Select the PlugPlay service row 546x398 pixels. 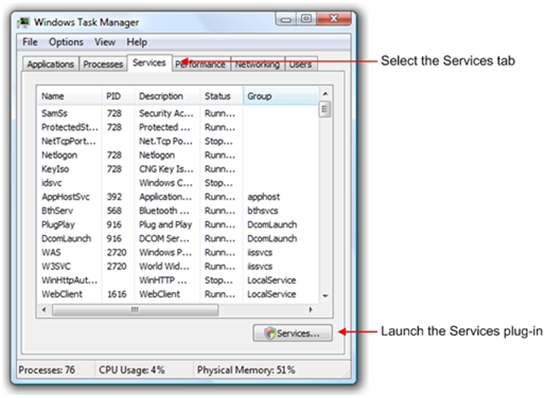click(178, 225)
